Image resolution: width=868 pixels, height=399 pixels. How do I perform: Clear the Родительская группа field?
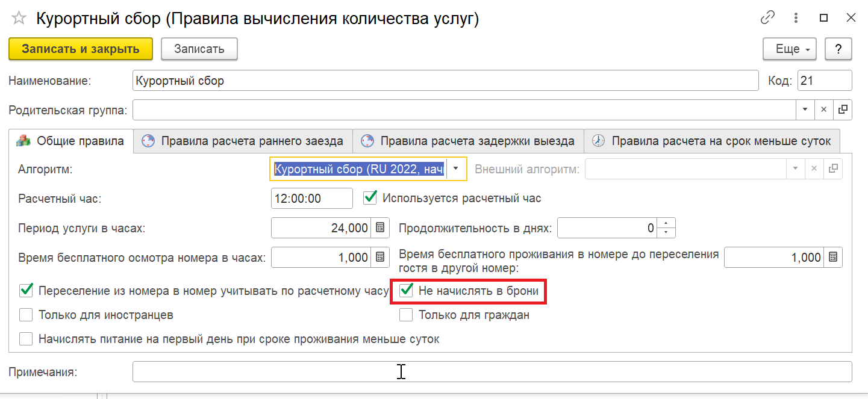[824, 110]
